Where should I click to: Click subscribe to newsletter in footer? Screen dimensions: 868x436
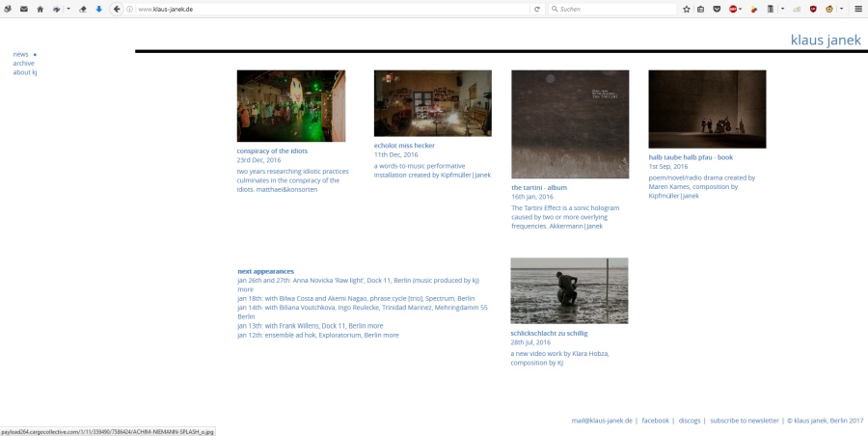(745, 421)
